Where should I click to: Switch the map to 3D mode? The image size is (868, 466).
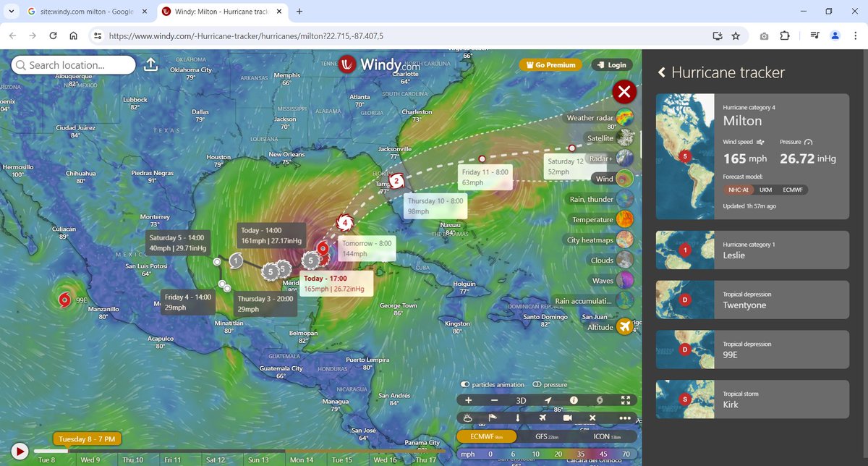pos(521,400)
